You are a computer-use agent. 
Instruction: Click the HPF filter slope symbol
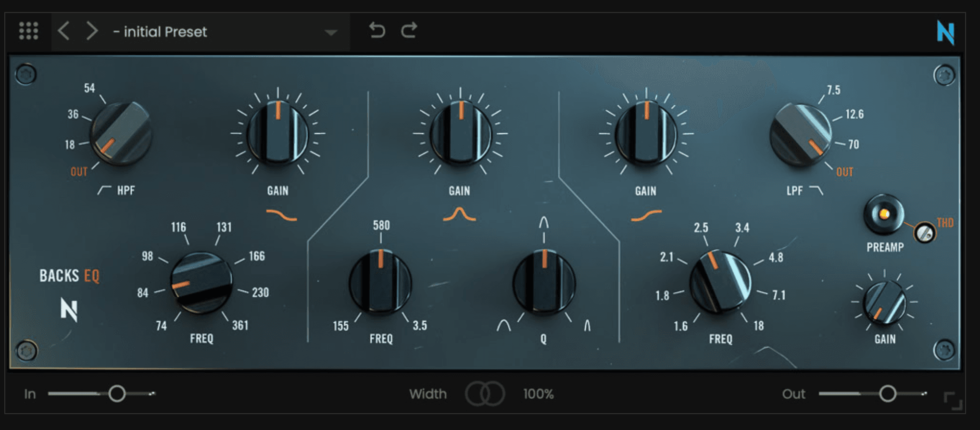(x=104, y=190)
